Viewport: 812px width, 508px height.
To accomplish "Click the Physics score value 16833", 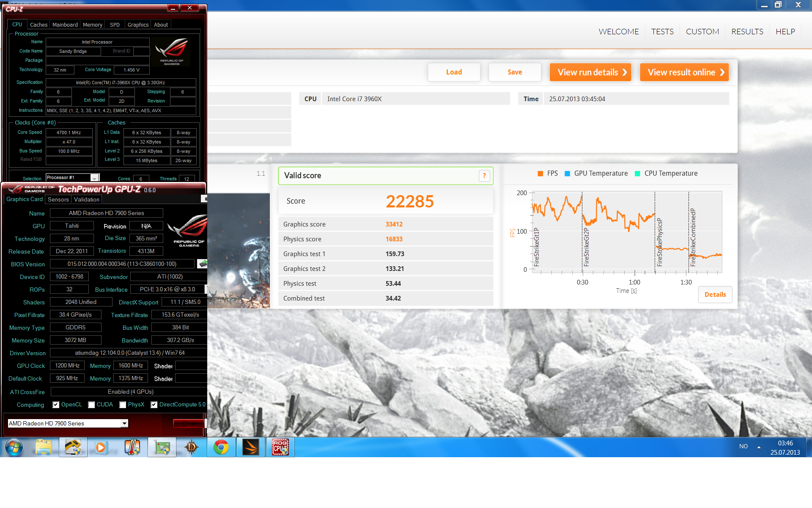I will click(x=394, y=239).
